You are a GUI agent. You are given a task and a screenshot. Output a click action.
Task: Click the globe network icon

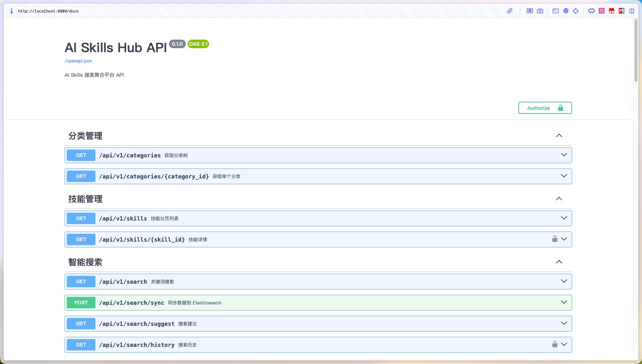pyautogui.click(x=566, y=11)
